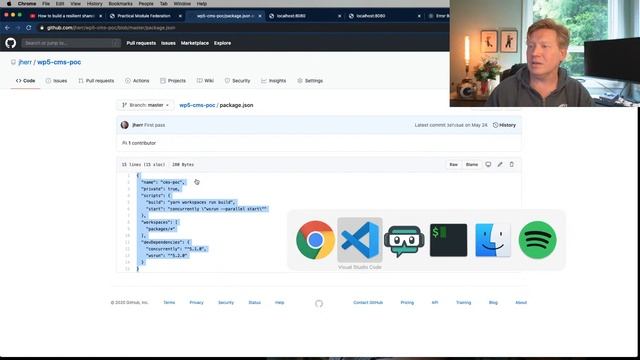640x360 pixels.
Task: Click the wp5-cms-poc repository title
Action: click(59, 62)
